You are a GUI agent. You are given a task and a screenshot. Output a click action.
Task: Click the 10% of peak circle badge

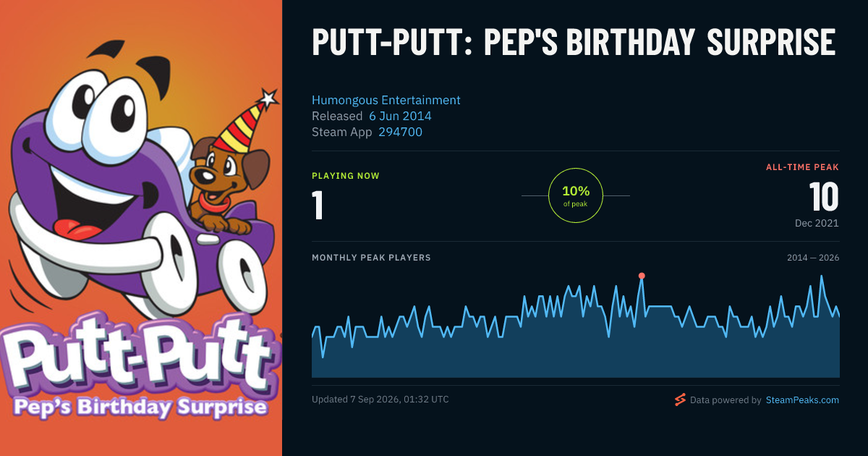pos(576,195)
